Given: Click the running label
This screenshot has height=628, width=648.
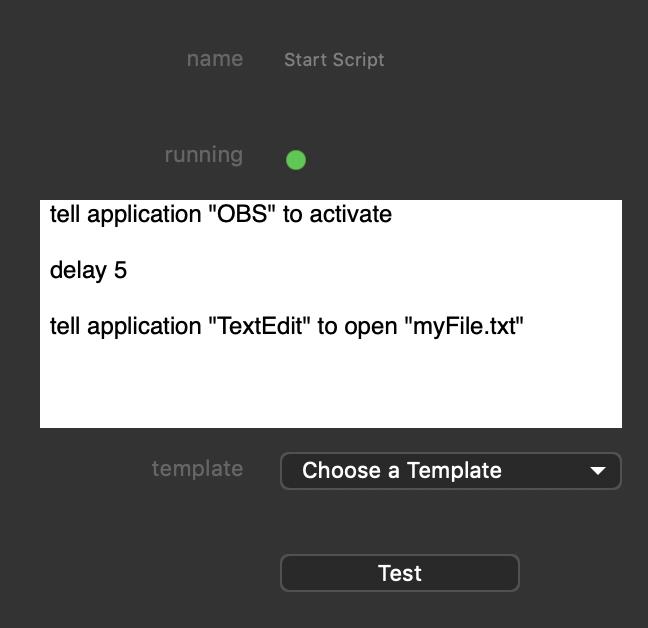Looking at the screenshot, I should tap(203, 155).
